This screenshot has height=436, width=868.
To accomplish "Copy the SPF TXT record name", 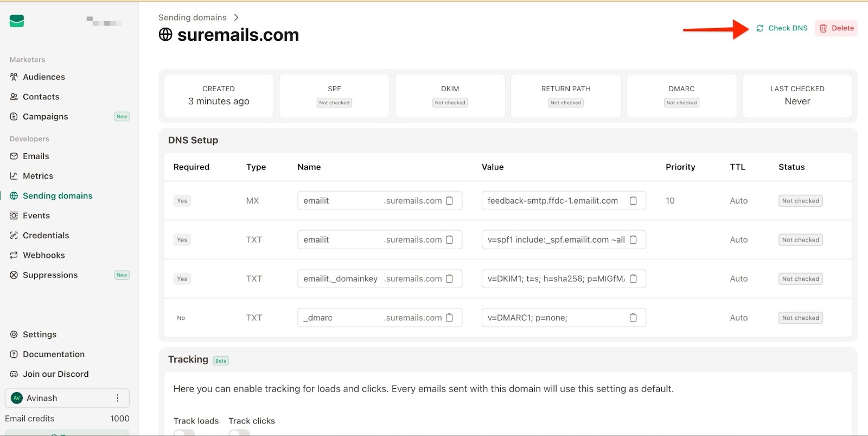I will point(449,240).
